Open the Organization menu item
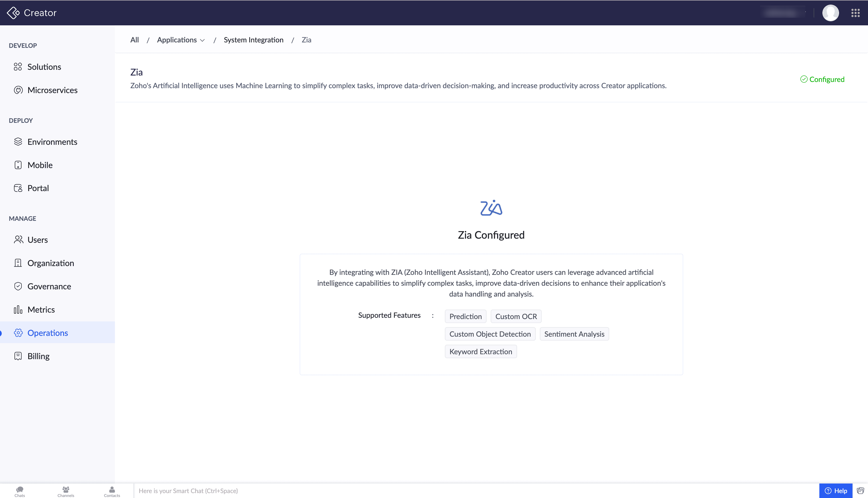 tap(51, 263)
